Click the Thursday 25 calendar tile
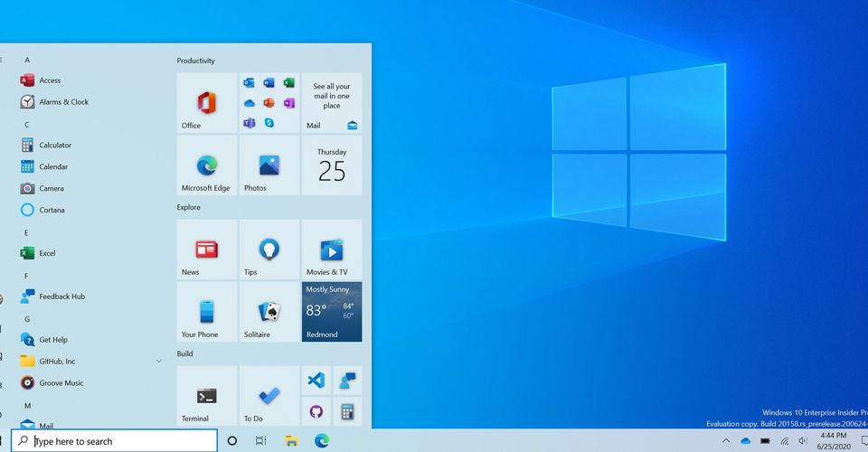Viewport: 868px width, 452px height. [x=332, y=165]
